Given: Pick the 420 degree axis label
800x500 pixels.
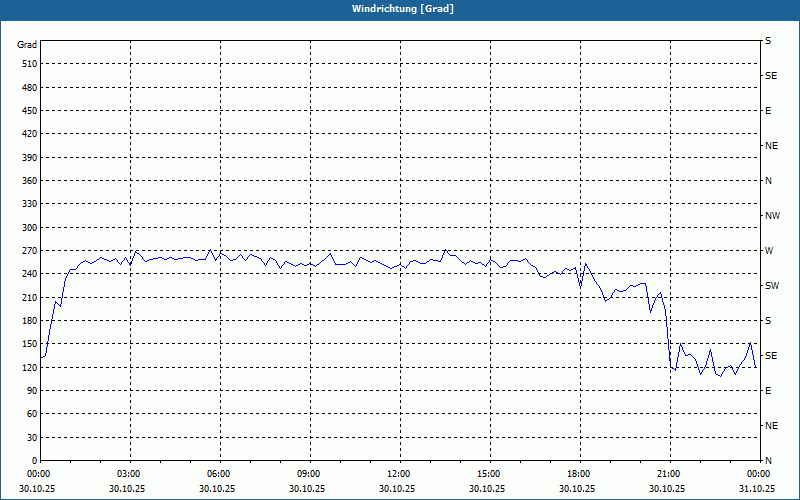Looking at the screenshot, I should [x=30, y=134].
